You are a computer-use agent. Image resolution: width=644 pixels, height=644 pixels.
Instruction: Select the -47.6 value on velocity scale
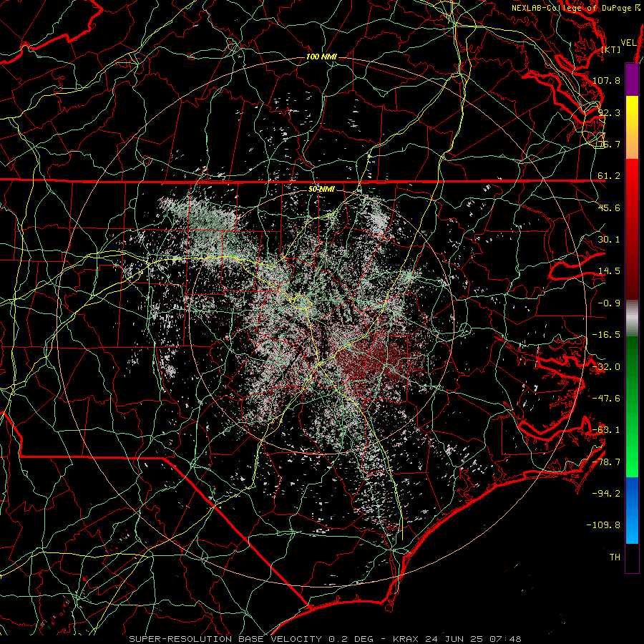(x=606, y=399)
